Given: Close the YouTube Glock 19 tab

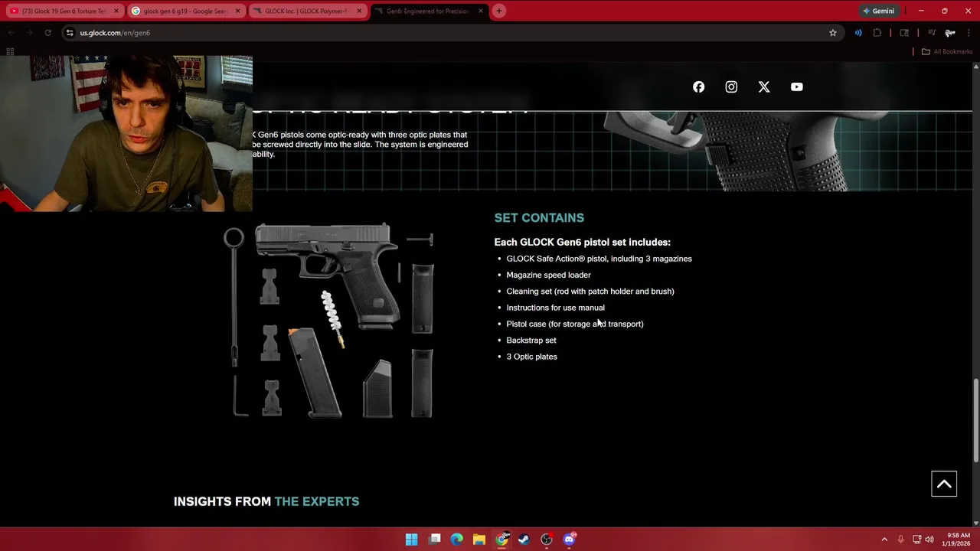Looking at the screenshot, I should 116,11.
